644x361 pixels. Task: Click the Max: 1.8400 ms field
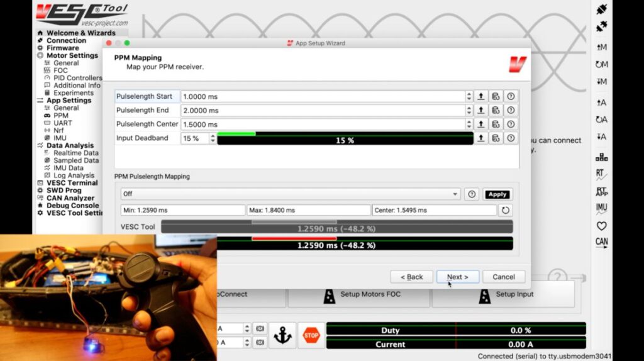pyautogui.click(x=308, y=210)
